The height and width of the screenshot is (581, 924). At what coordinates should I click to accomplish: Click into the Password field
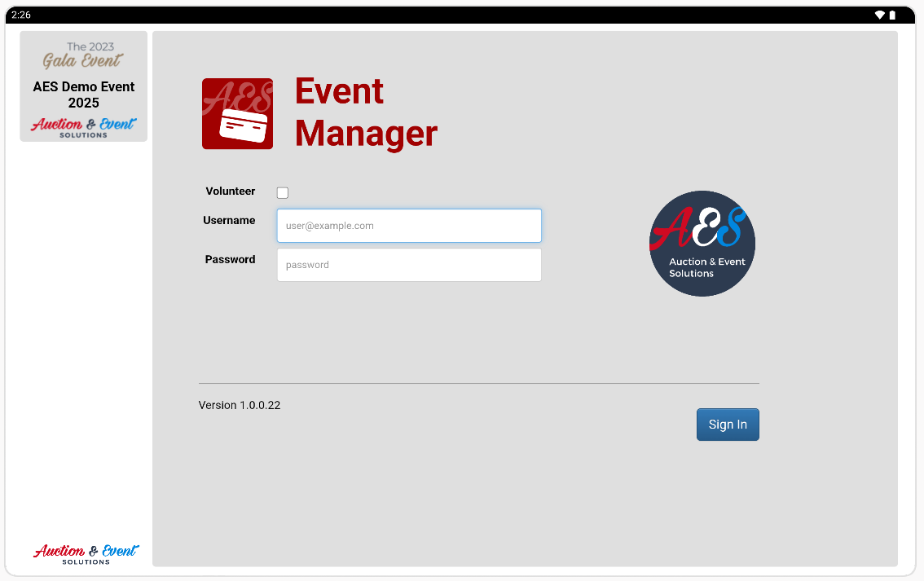tap(409, 265)
